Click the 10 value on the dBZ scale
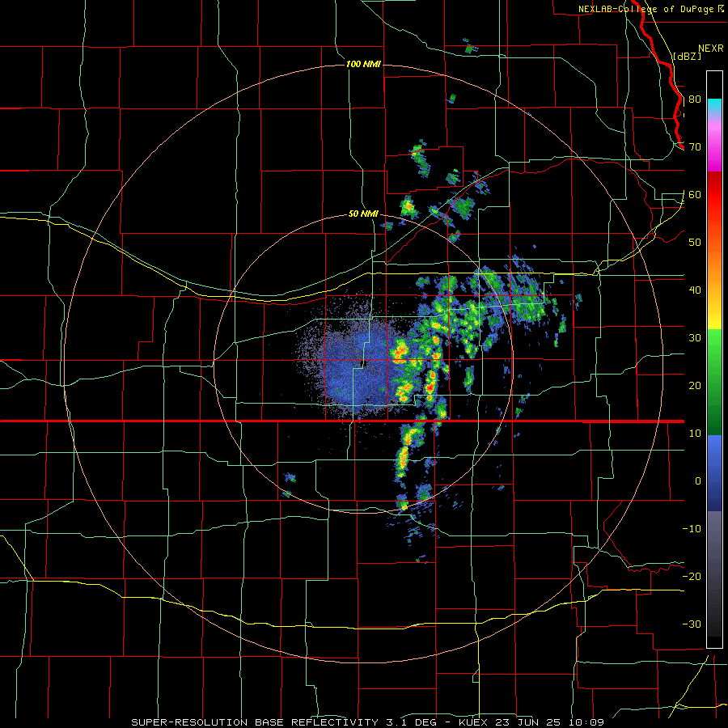Image resolution: width=728 pixels, height=728 pixels. (x=695, y=434)
